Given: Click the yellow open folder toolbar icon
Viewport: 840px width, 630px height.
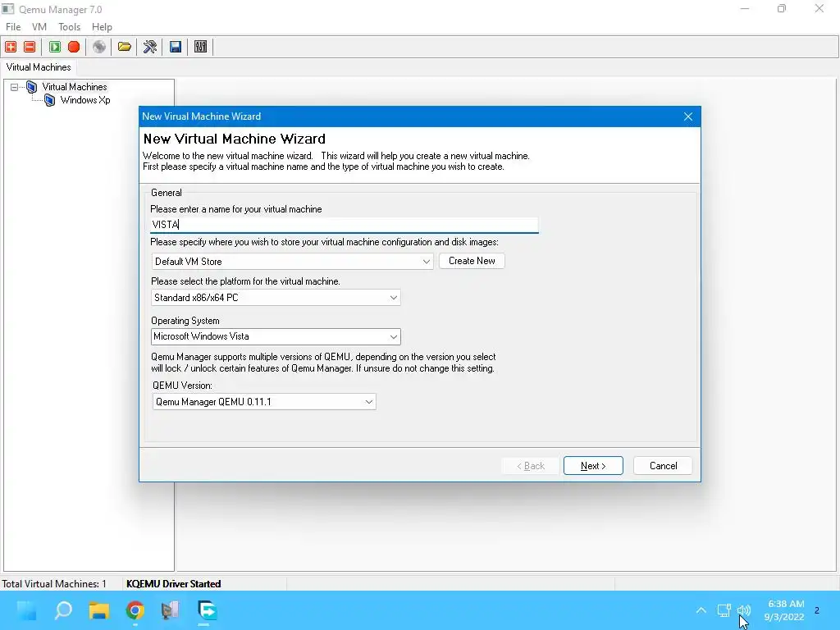Looking at the screenshot, I should pos(125,47).
